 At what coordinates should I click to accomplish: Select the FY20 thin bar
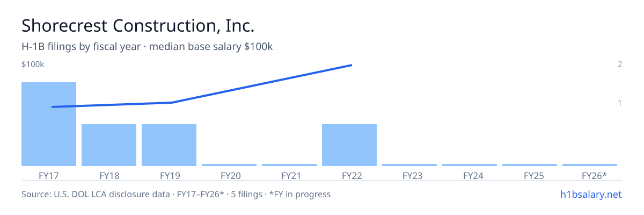coord(229,165)
